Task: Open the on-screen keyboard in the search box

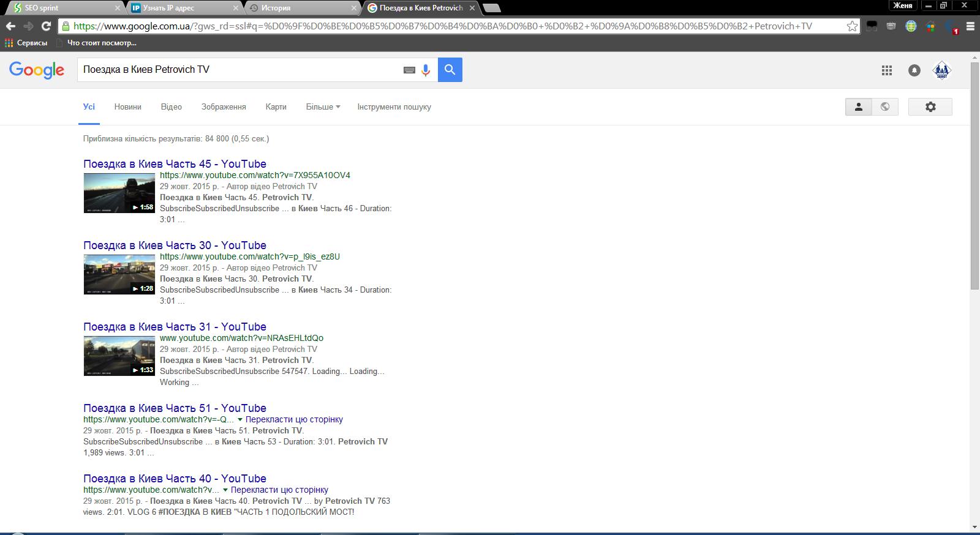Action: 409,70
